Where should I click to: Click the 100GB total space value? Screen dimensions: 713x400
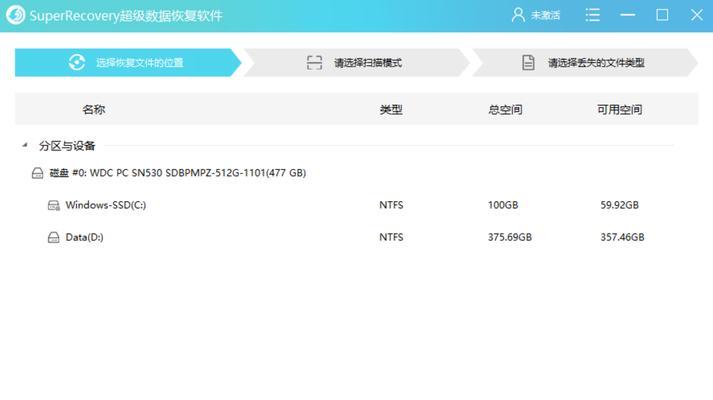(x=503, y=205)
